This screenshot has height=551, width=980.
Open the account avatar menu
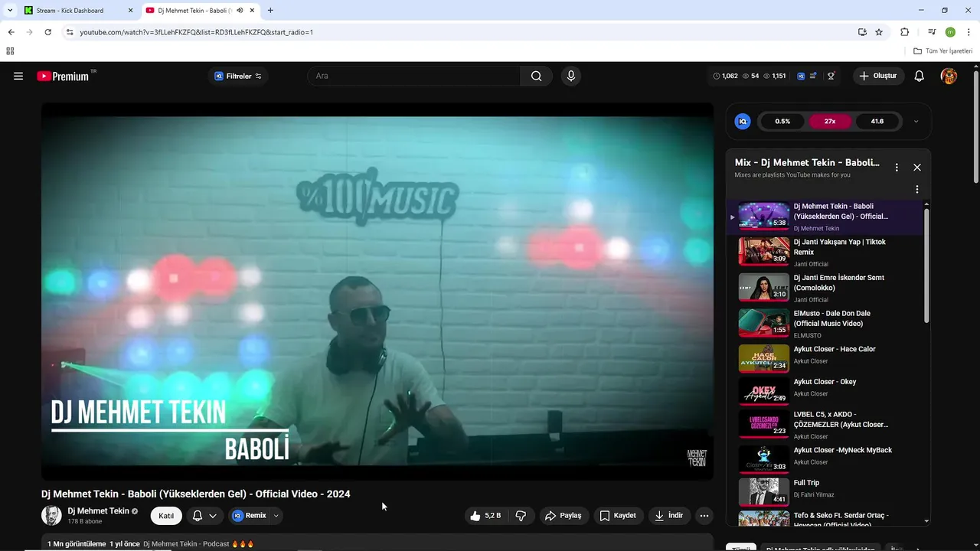[949, 76]
